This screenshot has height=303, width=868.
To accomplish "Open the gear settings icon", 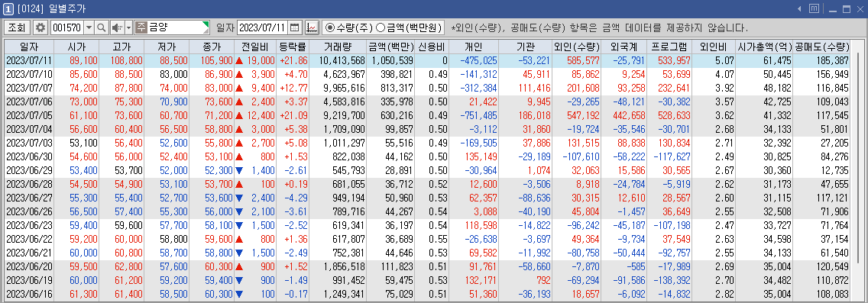I will coord(40,27).
